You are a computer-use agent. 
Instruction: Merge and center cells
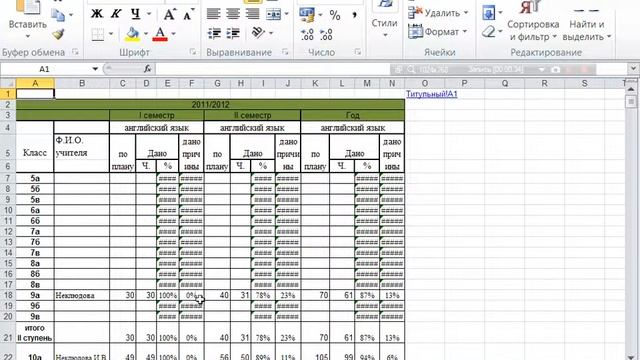(273, 14)
